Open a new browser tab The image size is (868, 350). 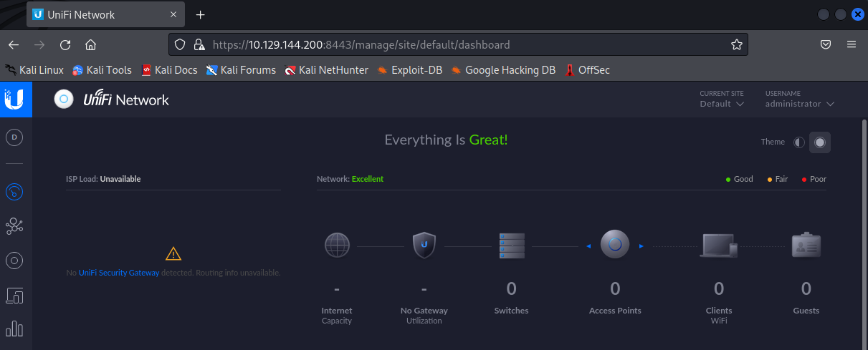pyautogui.click(x=200, y=14)
